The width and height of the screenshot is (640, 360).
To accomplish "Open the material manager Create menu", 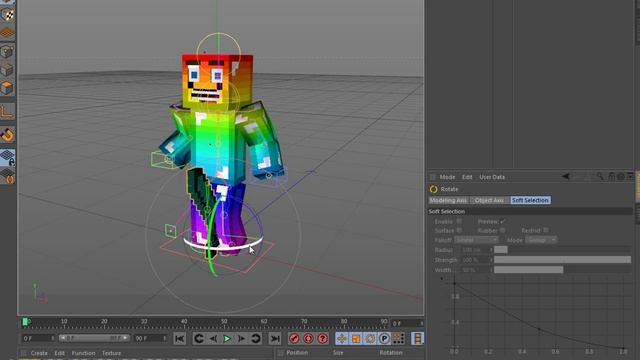I will pyautogui.click(x=39, y=353).
